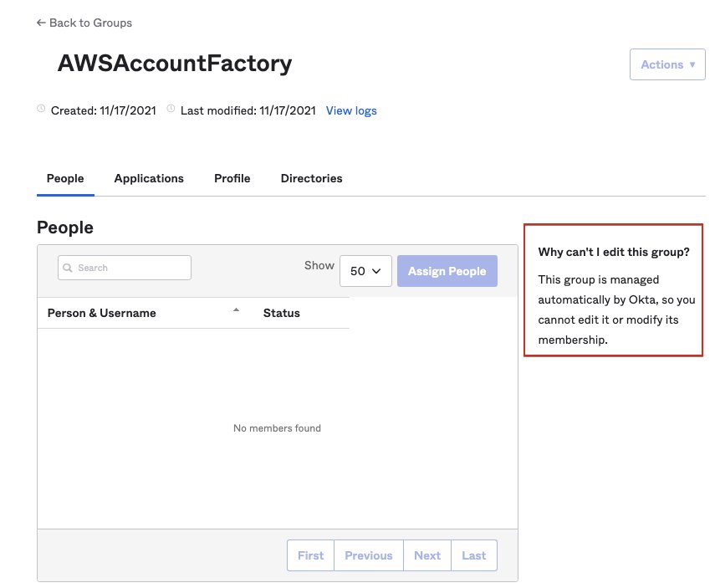715x588 pixels.
Task: Click 'Why can't I edit this group?' heading
Action: click(x=614, y=252)
